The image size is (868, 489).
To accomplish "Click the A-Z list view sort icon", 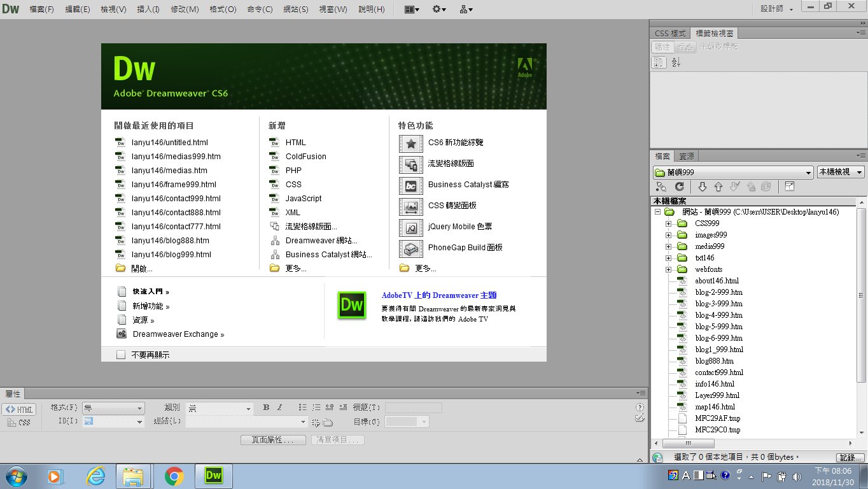I will (676, 62).
